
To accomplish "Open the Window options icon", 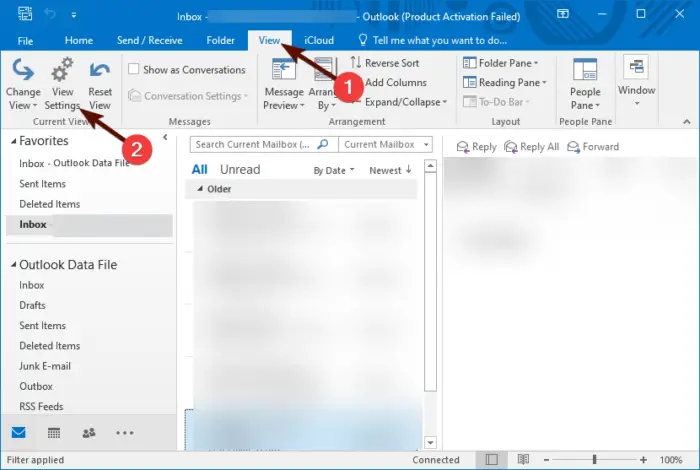I will click(636, 67).
